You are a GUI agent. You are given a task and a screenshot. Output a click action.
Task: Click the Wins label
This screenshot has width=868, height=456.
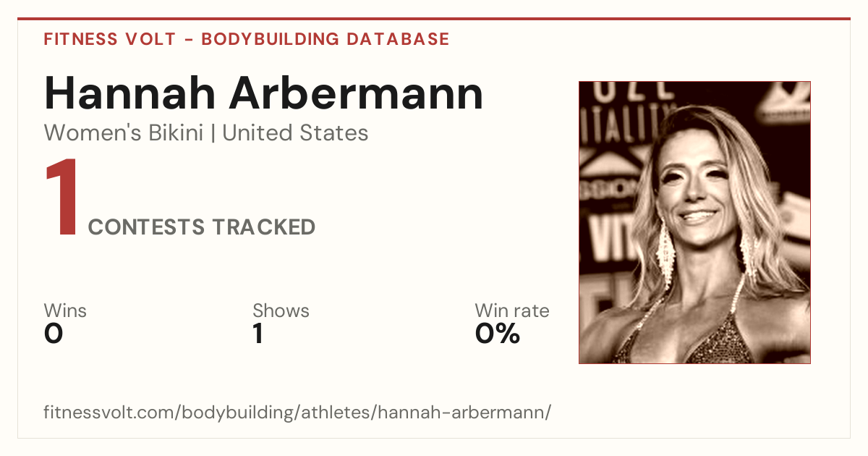65,311
